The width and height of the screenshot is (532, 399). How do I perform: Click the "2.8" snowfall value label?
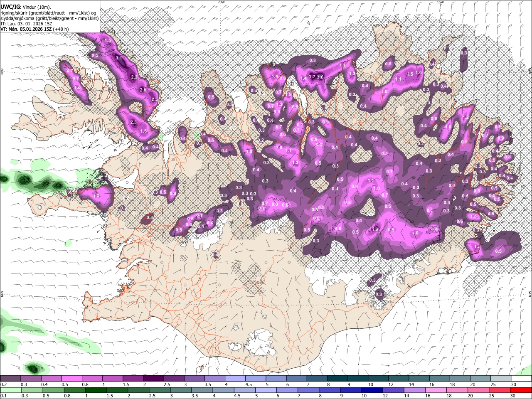(143, 90)
